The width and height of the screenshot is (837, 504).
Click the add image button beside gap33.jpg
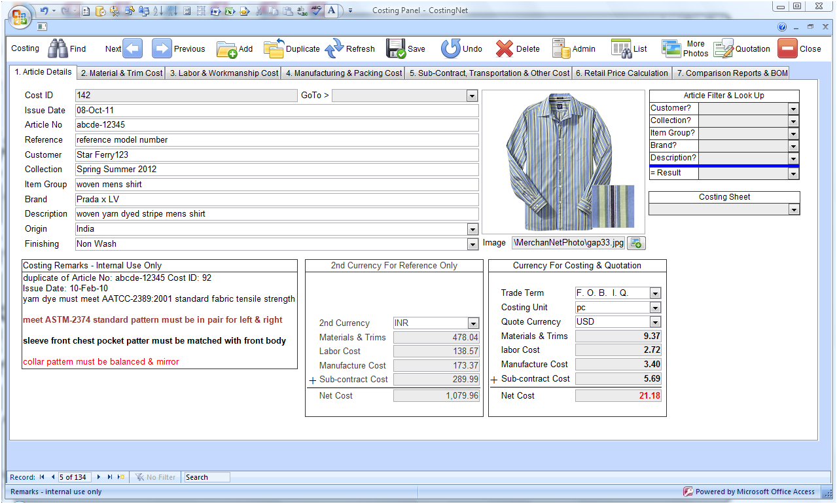[x=636, y=243]
